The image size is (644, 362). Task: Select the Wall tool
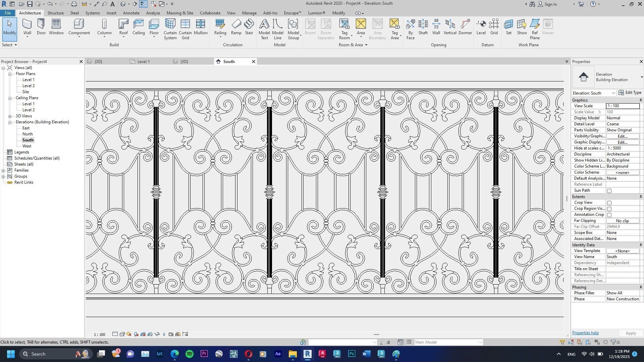tap(27, 27)
